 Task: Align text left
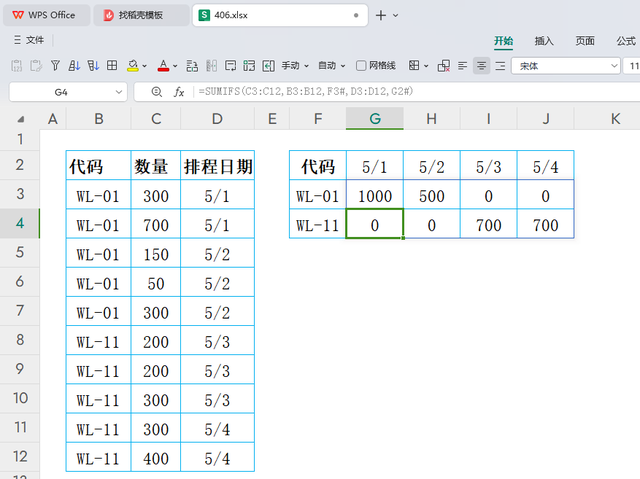[x=462, y=66]
